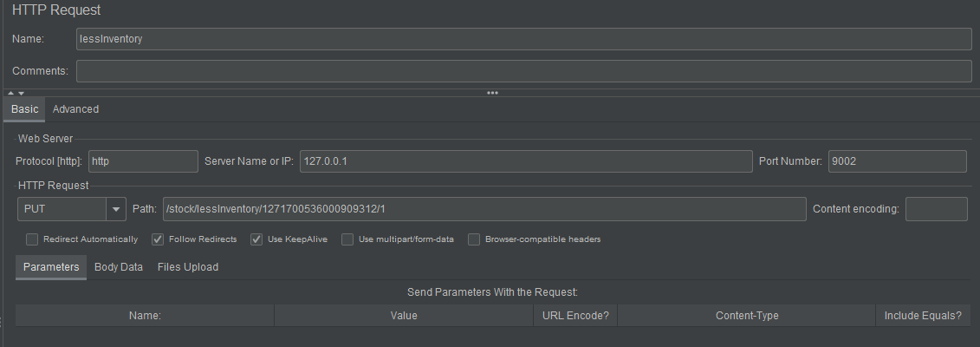The width and height of the screenshot is (980, 347).
Task: Click the panel expand down arrow
Action: 22,93
